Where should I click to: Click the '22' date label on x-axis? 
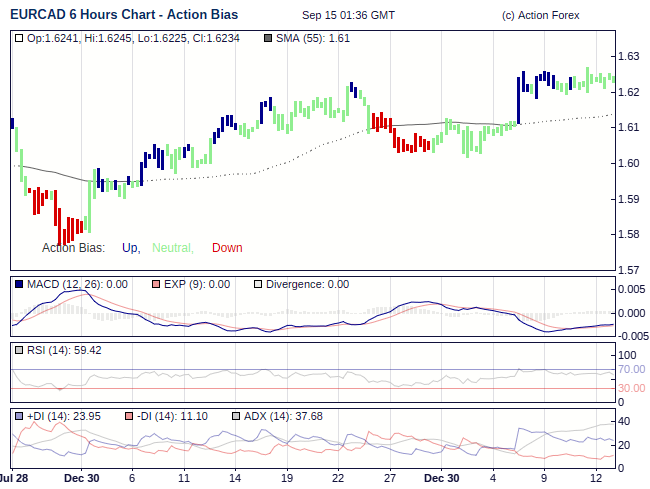(x=339, y=478)
